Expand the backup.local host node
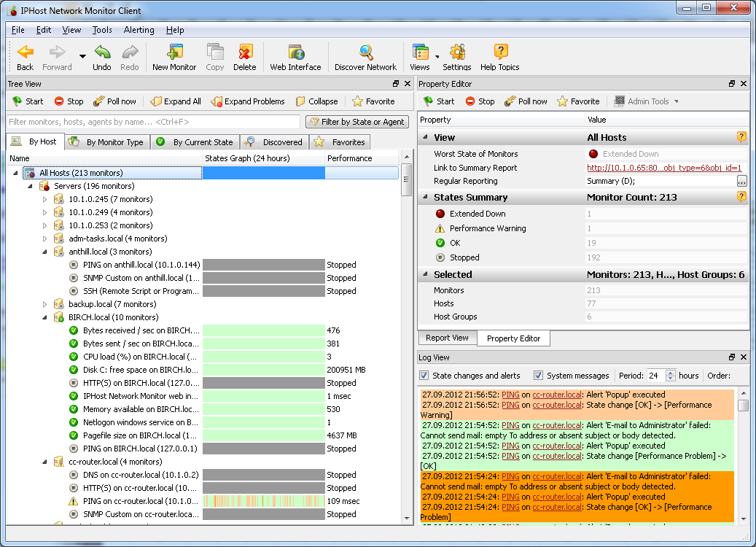Image resolution: width=756 pixels, height=547 pixels. (x=44, y=304)
